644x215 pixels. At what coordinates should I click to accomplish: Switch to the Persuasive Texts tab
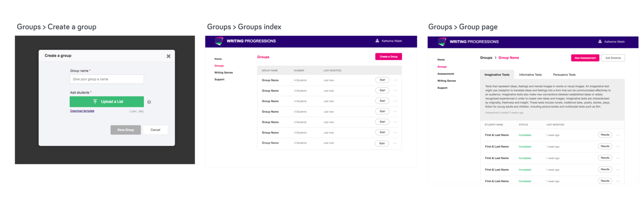pyautogui.click(x=564, y=75)
